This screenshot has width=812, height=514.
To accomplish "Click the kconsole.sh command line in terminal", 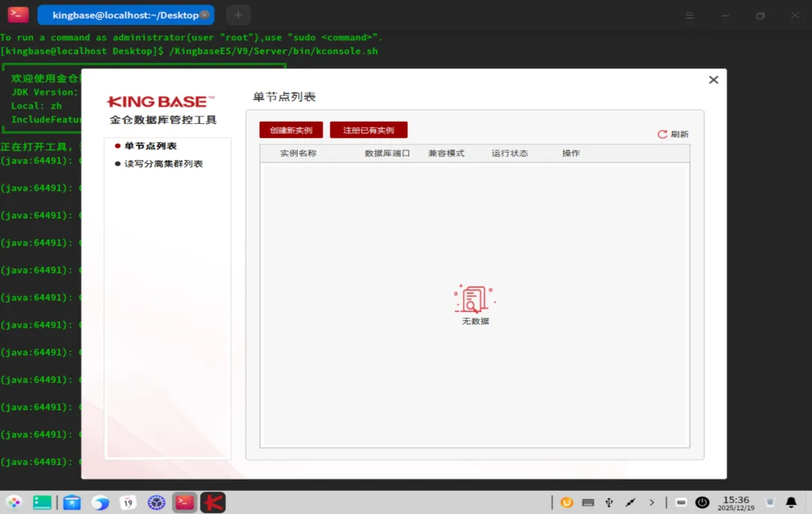I will click(x=189, y=51).
